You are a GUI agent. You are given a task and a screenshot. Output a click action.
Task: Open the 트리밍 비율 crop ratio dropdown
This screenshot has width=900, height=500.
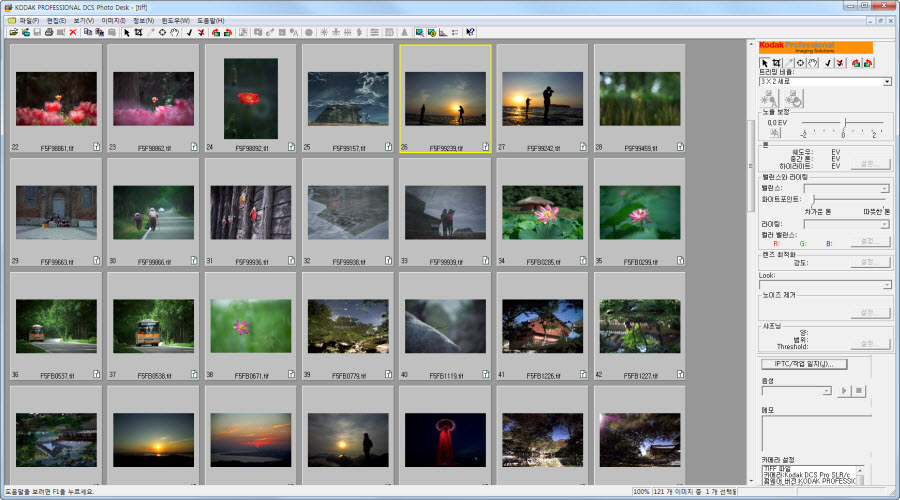[x=886, y=81]
